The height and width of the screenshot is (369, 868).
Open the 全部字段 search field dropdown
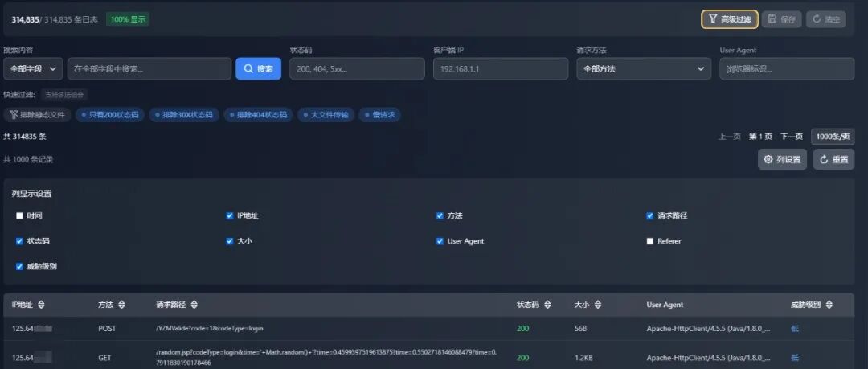(33, 68)
